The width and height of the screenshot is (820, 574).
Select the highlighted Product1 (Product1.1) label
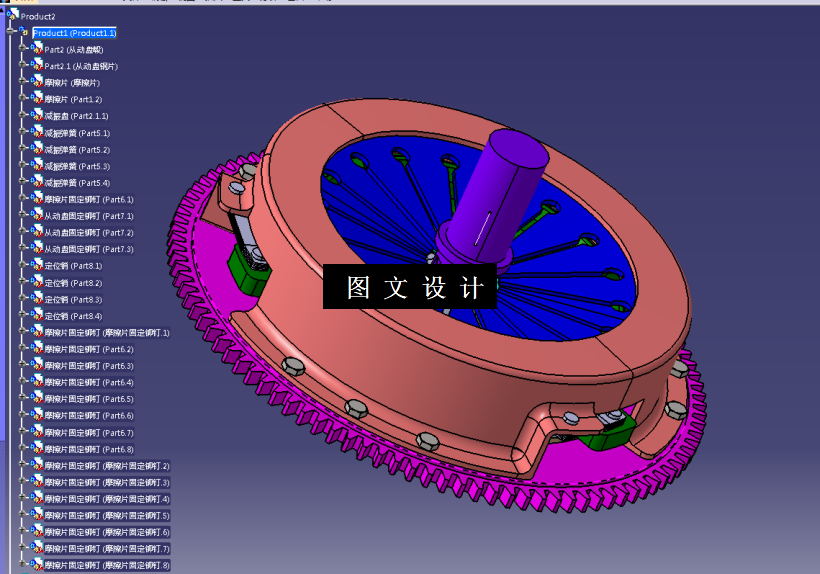click(74, 33)
